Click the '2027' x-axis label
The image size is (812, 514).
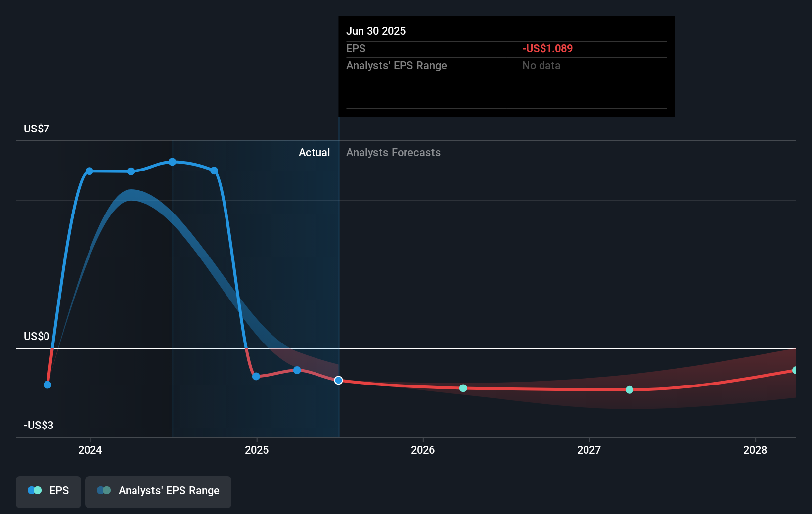click(589, 450)
